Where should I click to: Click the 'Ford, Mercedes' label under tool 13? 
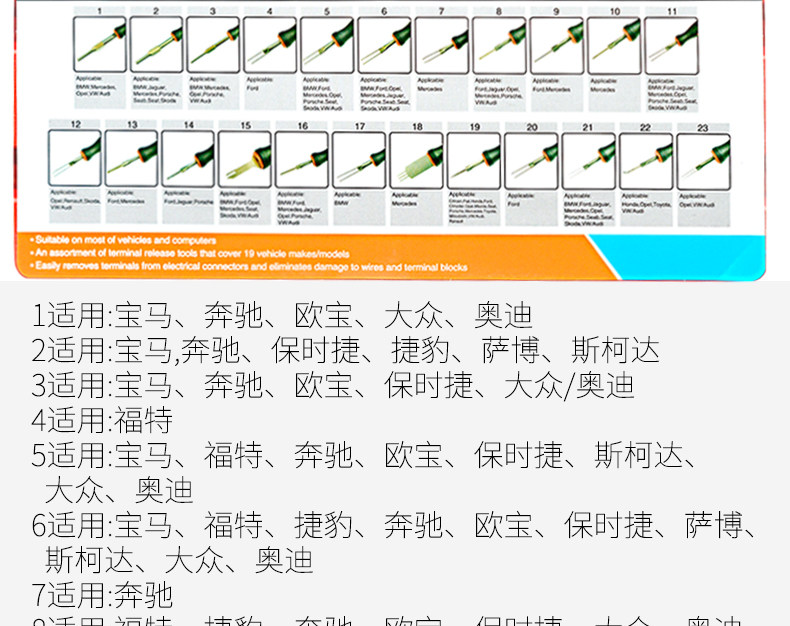click(126, 201)
